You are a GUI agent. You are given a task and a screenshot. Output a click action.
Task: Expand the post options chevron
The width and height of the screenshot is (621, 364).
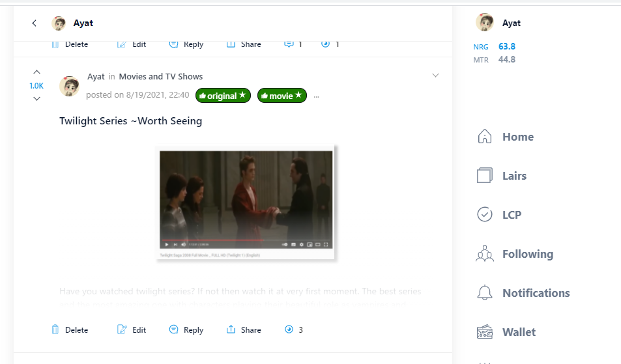coord(435,75)
